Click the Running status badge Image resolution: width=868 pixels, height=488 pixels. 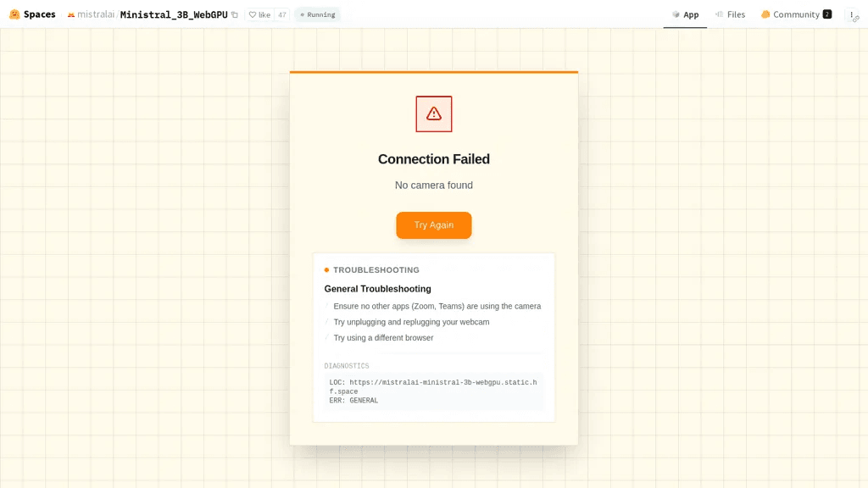point(318,15)
